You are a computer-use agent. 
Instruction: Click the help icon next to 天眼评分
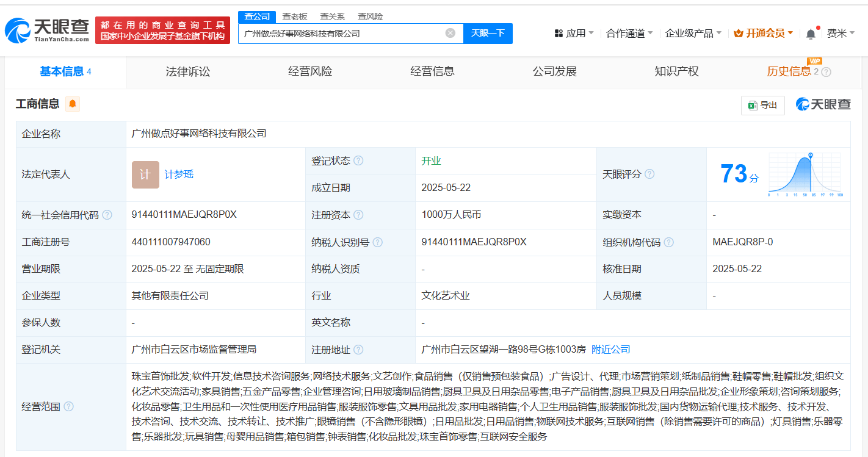(649, 175)
